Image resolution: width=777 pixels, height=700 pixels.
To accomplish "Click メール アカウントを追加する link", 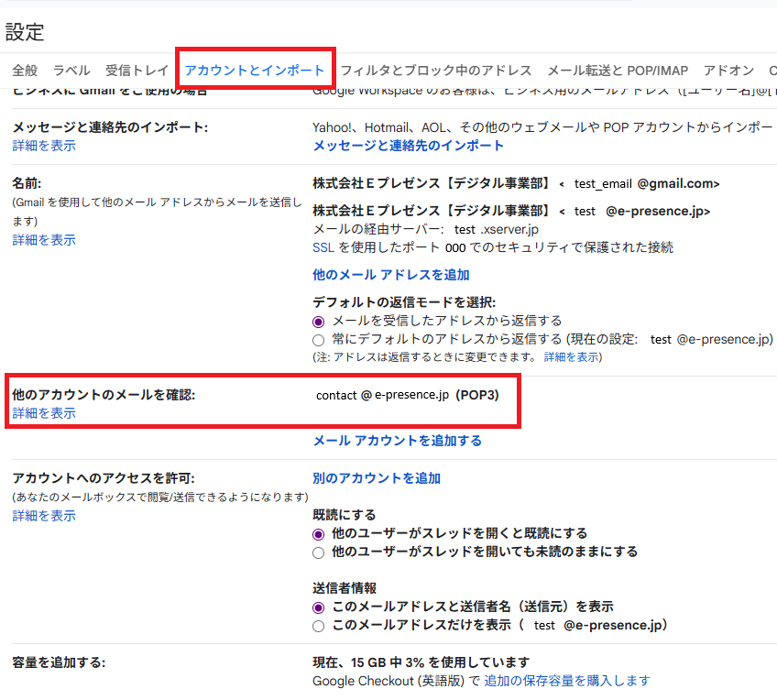I will point(397,441).
